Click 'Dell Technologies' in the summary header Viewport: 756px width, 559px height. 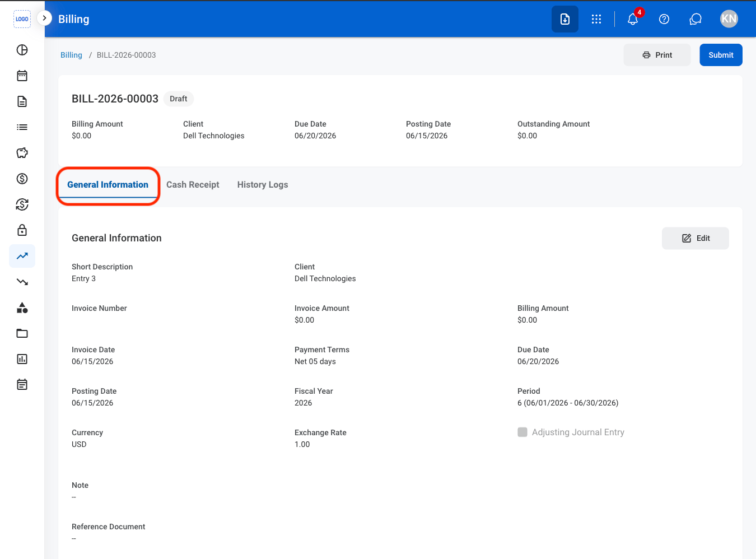[x=213, y=136]
